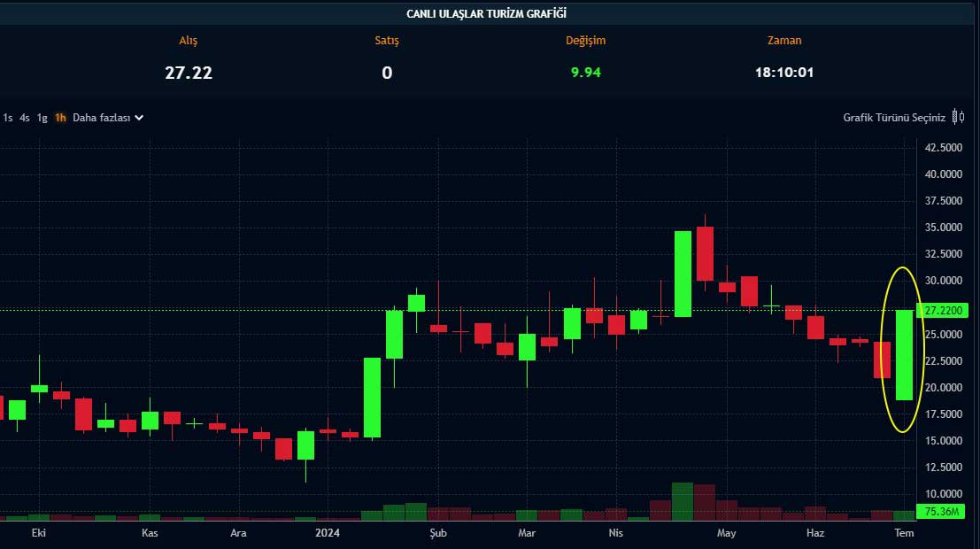The width and height of the screenshot is (980, 549).
Task: Click the Şub month label
Action: tap(438, 533)
